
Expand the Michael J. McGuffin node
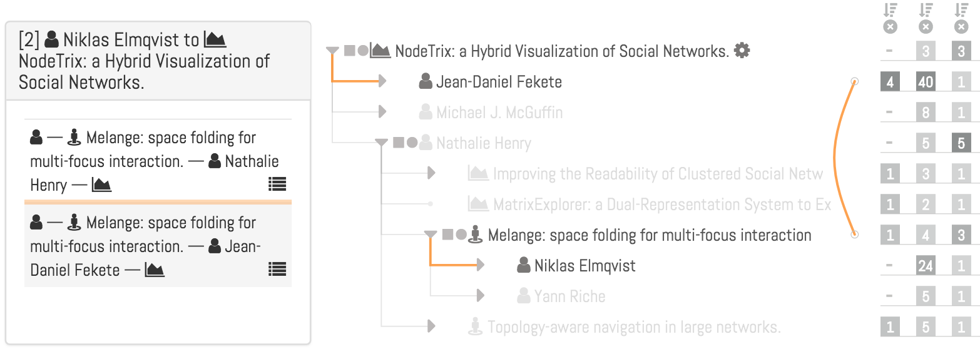pyautogui.click(x=382, y=112)
